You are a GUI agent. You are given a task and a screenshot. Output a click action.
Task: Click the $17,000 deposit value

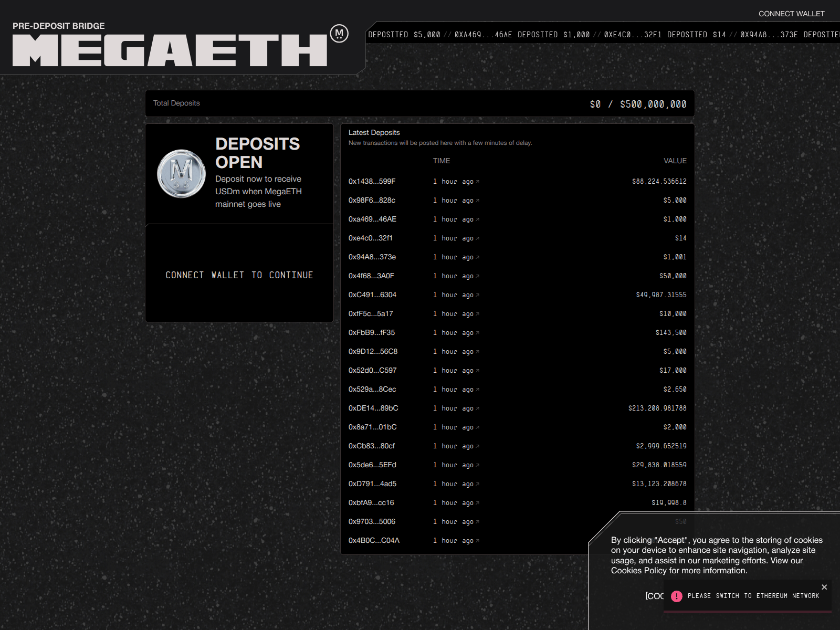click(673, 371)
